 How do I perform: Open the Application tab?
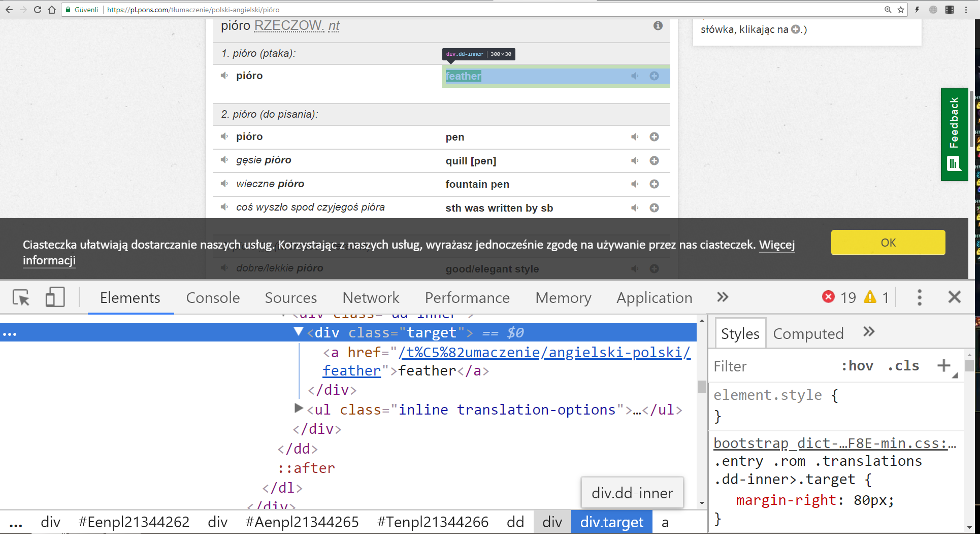point(655,298)
